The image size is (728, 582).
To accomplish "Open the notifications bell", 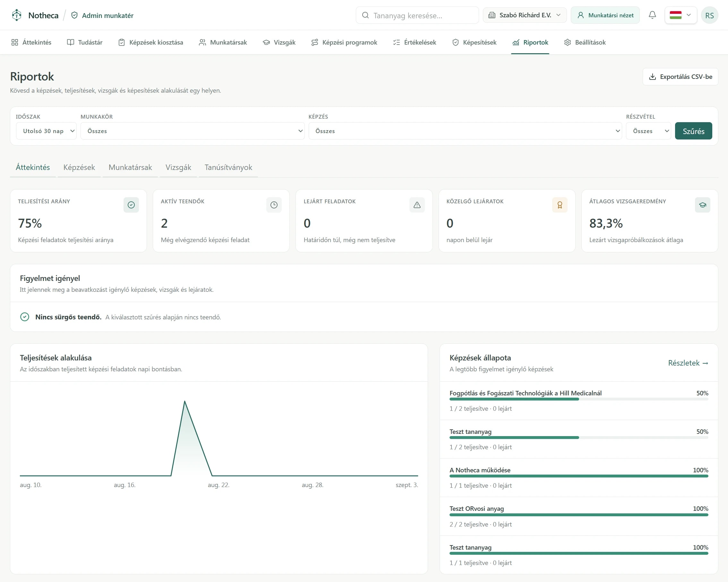I will 652,15.
